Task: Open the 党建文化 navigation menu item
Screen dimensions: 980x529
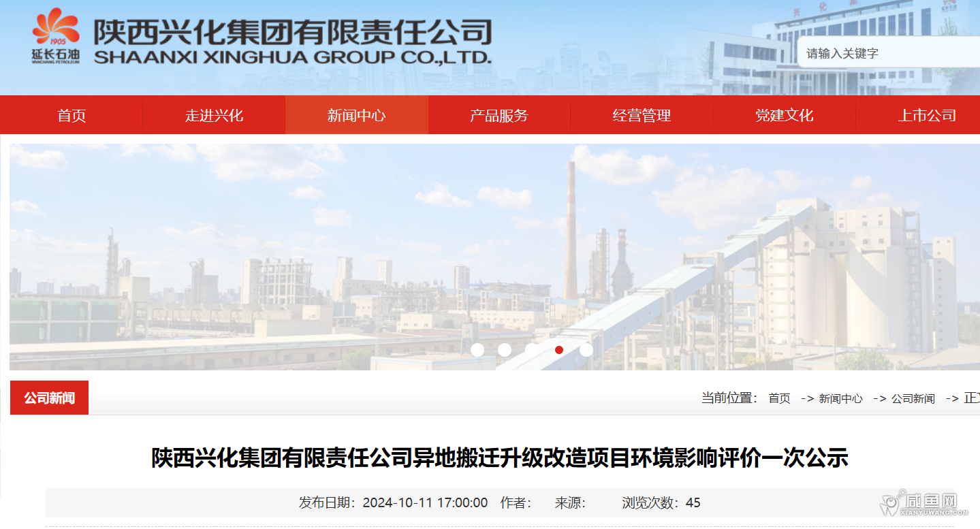Action: tap(784, 115)
